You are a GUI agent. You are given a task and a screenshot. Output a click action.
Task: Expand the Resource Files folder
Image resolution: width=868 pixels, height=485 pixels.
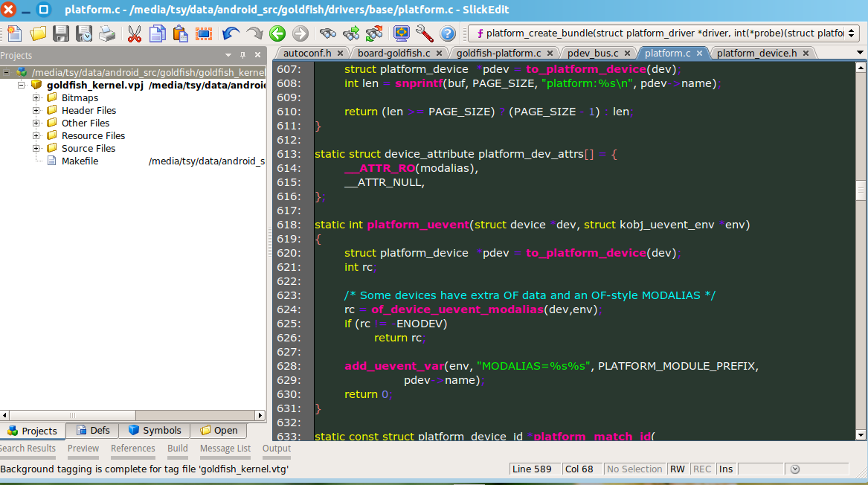tap(36, 135)
